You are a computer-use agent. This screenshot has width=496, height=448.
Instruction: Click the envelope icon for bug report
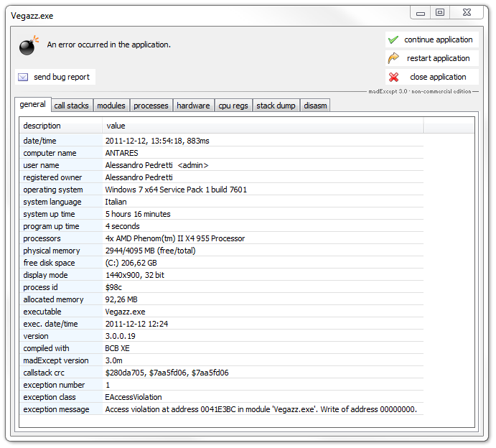point(23,77)
